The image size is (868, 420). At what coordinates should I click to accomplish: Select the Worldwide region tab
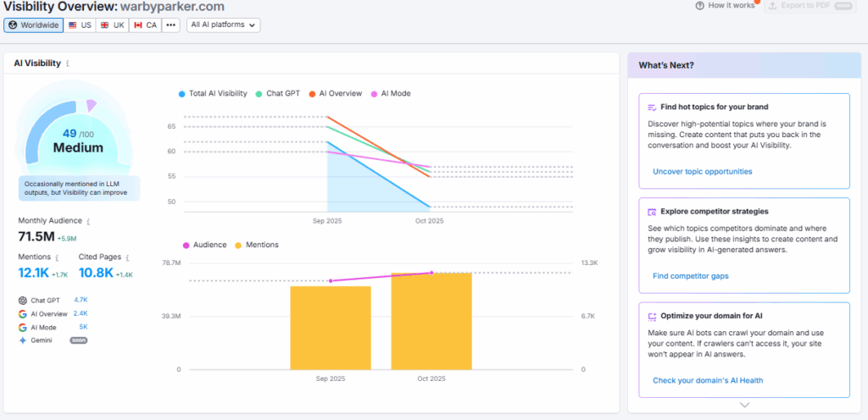(x=33, y=25)
